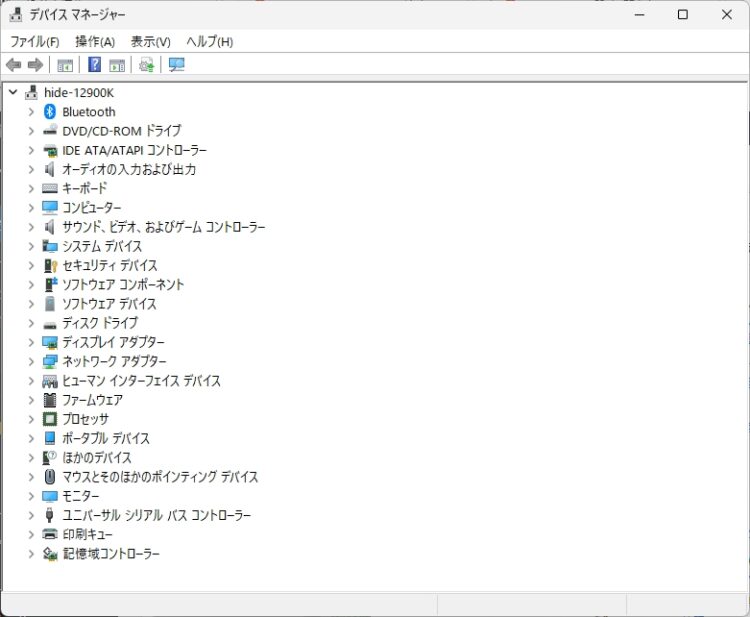Click the ヒューマン インターフェイス デバイス icon

50,381
